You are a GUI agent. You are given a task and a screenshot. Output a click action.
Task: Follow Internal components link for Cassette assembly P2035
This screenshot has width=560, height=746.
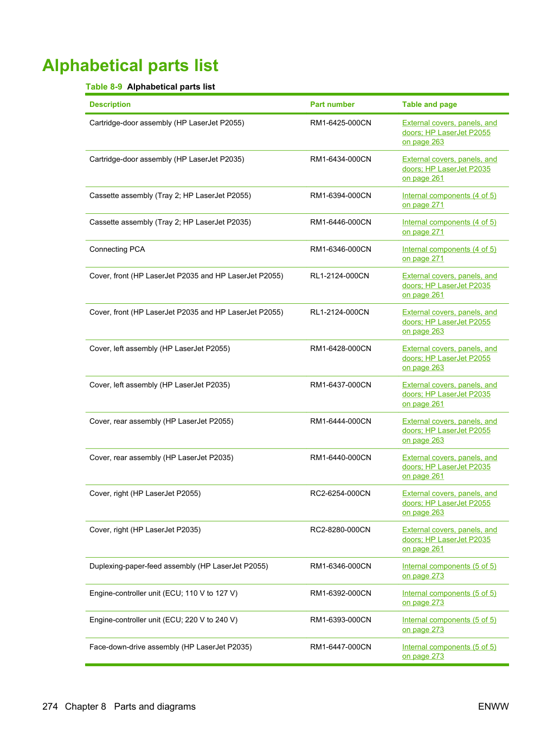(449, 227)
